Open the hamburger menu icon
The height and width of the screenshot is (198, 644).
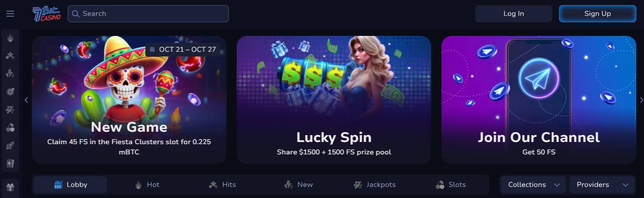[x=10, y=14]
